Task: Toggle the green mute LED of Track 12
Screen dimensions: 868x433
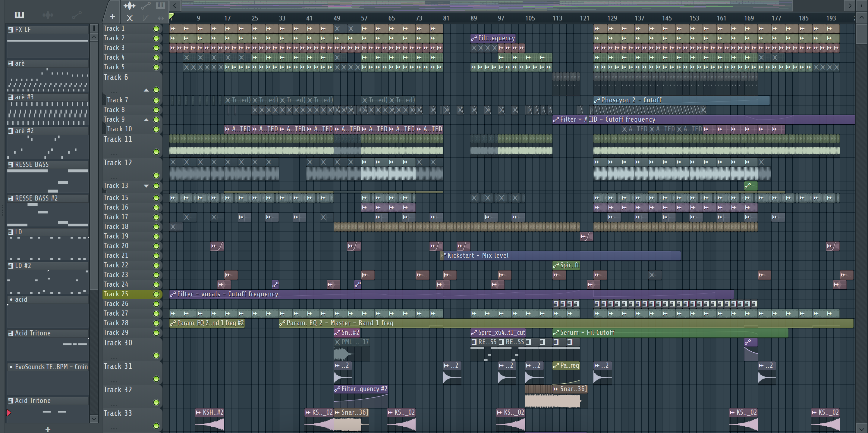Action: pyautogui.click(x=156, y=176)
